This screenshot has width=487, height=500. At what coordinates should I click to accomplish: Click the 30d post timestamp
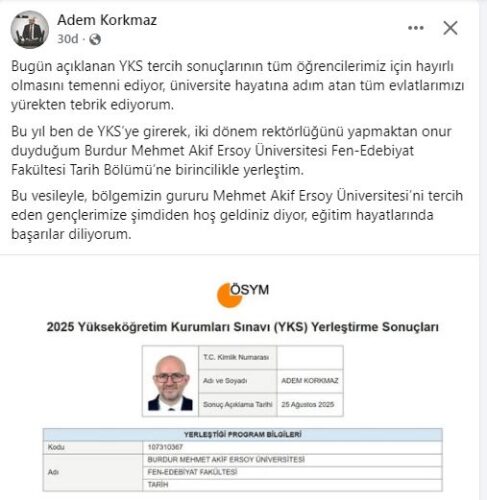[x=68, y=39]
